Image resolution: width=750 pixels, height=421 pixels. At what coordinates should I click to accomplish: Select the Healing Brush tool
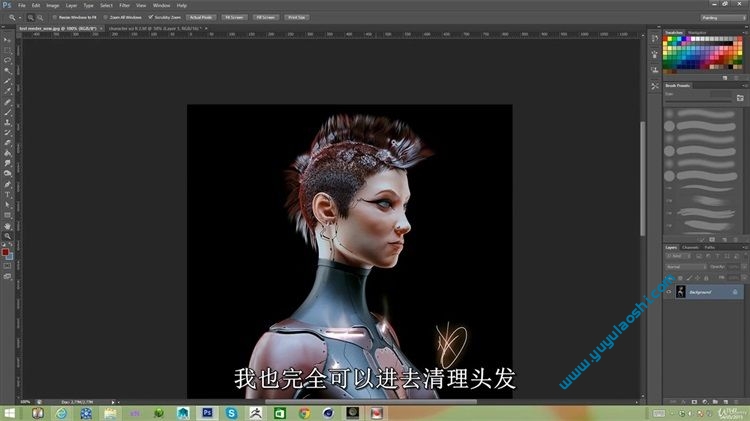[x=7, y=102]
